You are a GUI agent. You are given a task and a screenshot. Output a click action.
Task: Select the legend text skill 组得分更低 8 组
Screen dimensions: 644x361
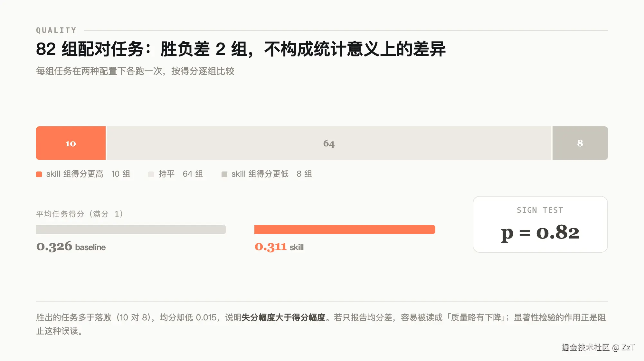click(272, 174)
